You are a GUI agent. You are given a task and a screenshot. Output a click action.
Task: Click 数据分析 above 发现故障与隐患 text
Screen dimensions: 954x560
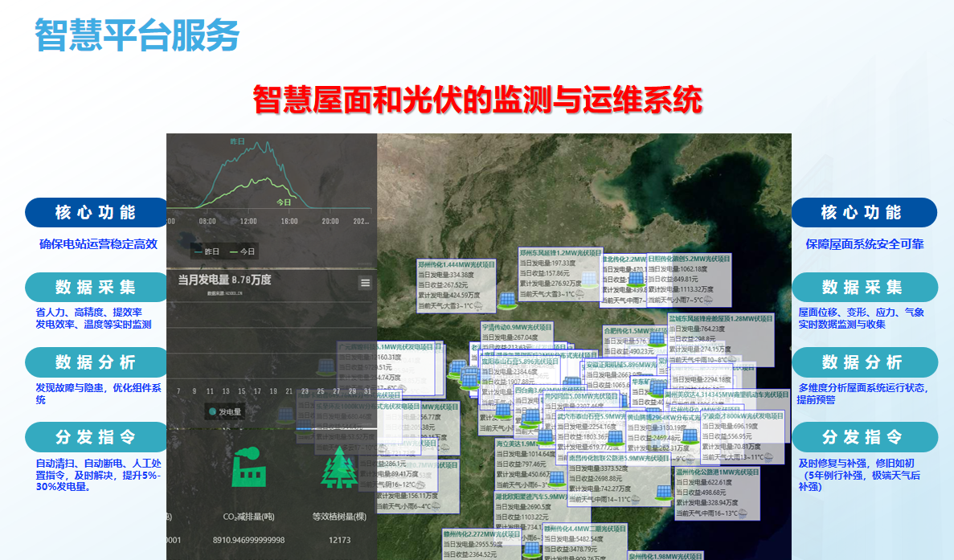(x=95, y=362)
